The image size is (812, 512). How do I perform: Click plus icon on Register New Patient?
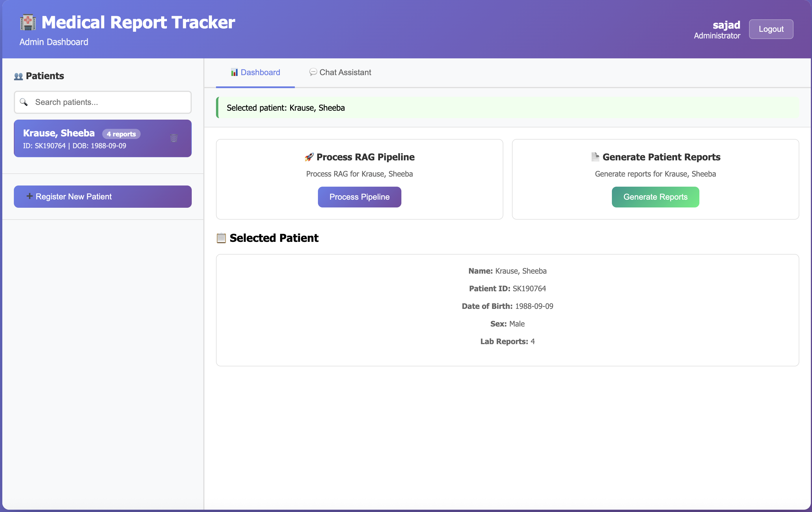click(30, 196)
